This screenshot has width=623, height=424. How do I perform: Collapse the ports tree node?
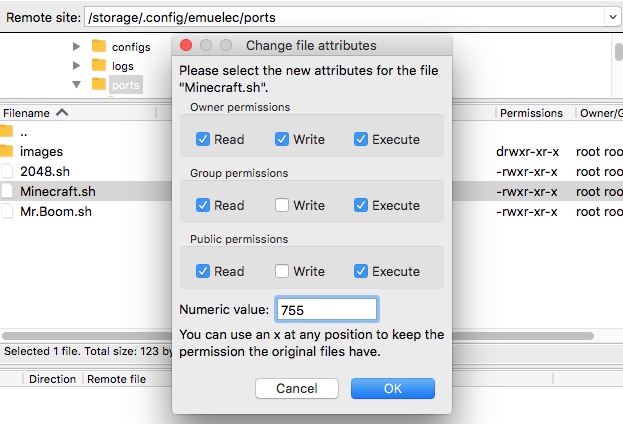coord(77,85)
